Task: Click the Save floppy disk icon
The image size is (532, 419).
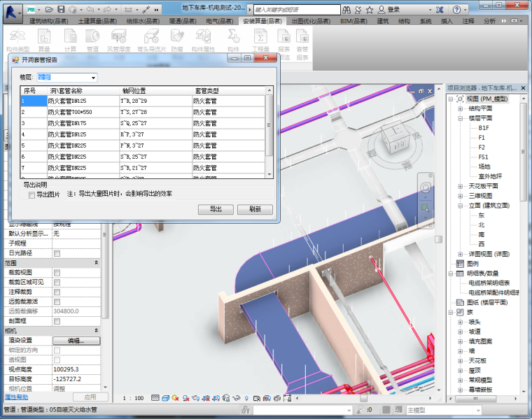Action: point(61,10)
